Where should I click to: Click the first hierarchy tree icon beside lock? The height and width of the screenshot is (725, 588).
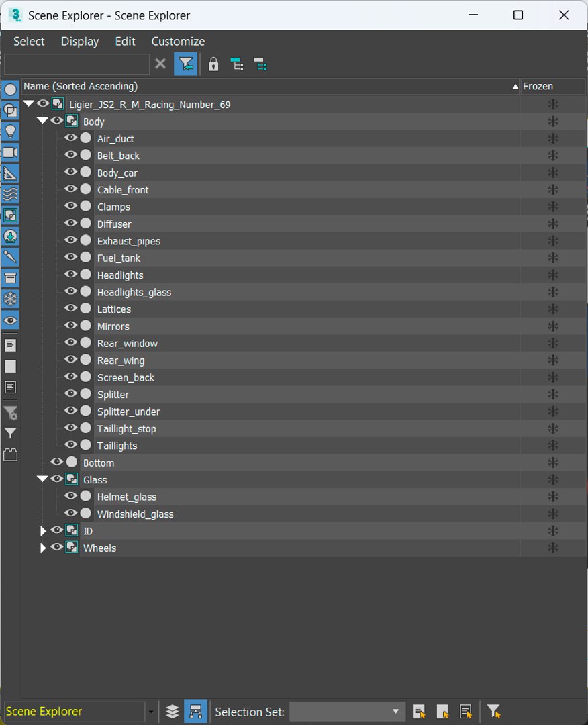tap(237, 64)
